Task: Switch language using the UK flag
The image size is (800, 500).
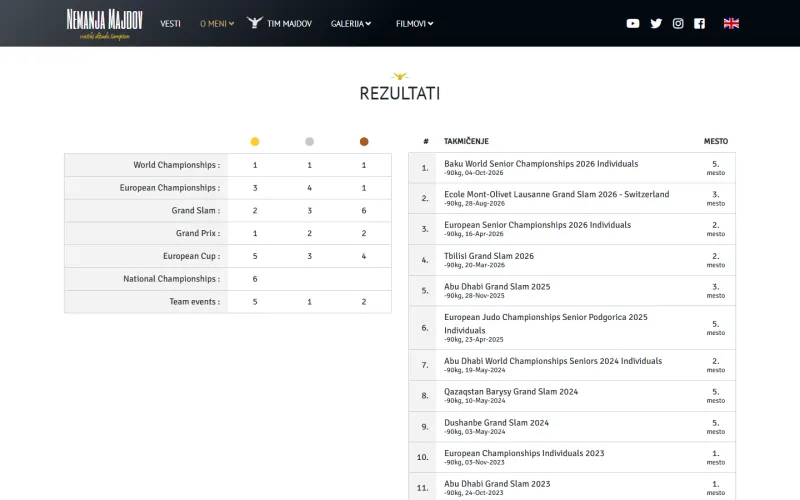Action: [731, 23]
